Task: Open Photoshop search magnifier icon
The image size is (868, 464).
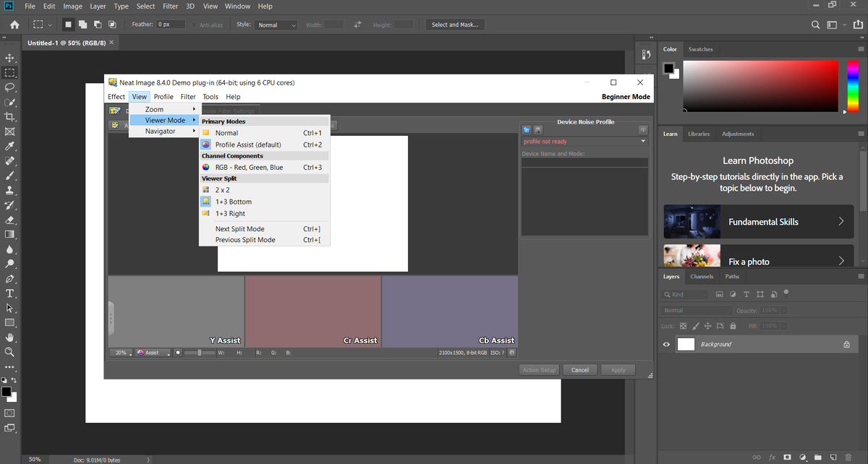Action: (x=816, y=25)
